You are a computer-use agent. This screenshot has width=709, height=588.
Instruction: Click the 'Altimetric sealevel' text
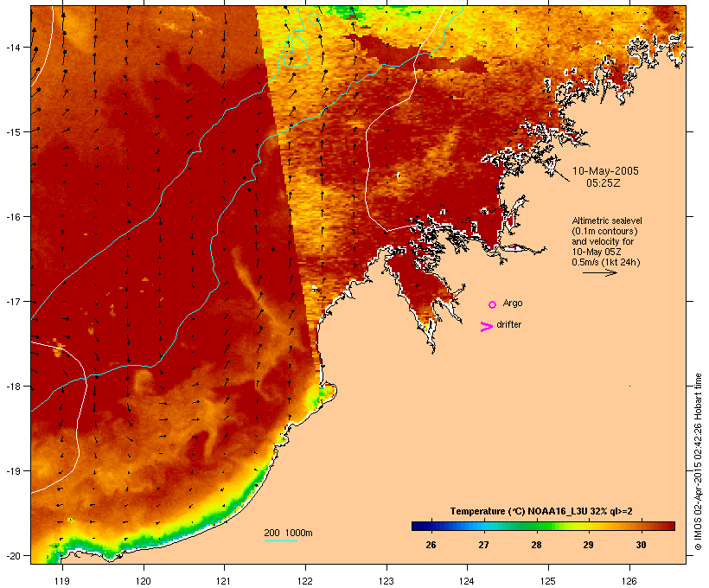click(607, 220)
